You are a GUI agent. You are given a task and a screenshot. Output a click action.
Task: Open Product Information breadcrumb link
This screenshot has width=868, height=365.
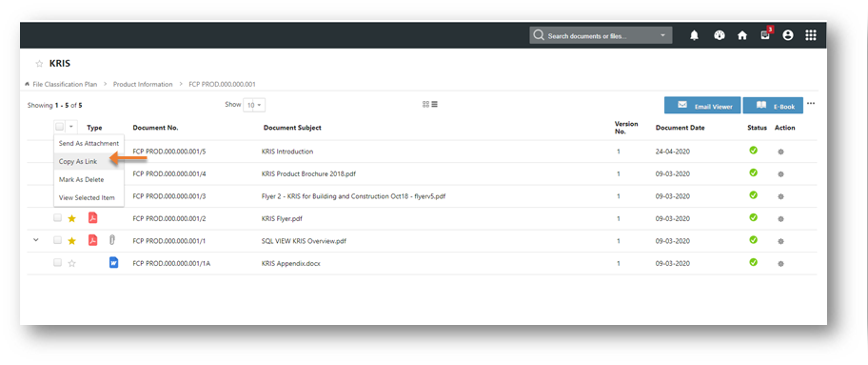pos(143,84)
